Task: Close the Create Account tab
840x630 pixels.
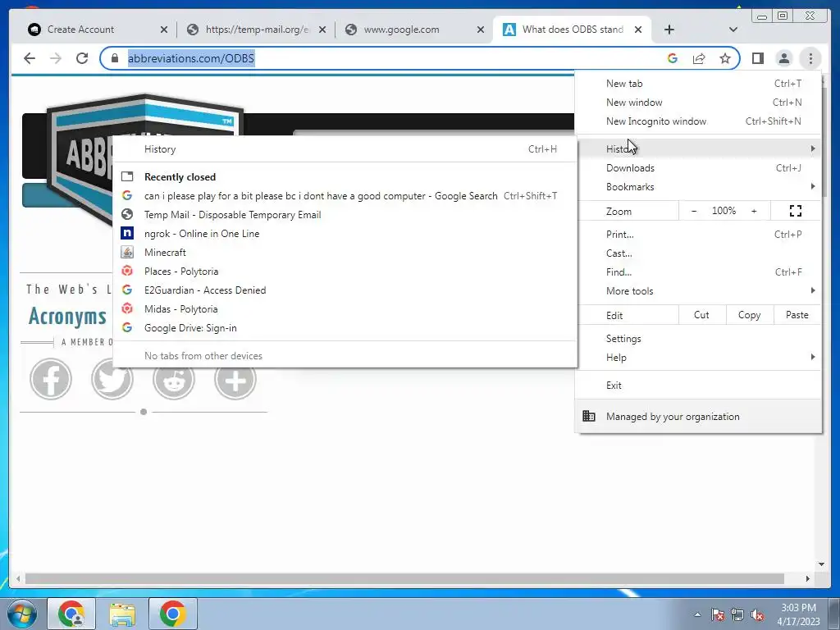Action: (164, 30)
